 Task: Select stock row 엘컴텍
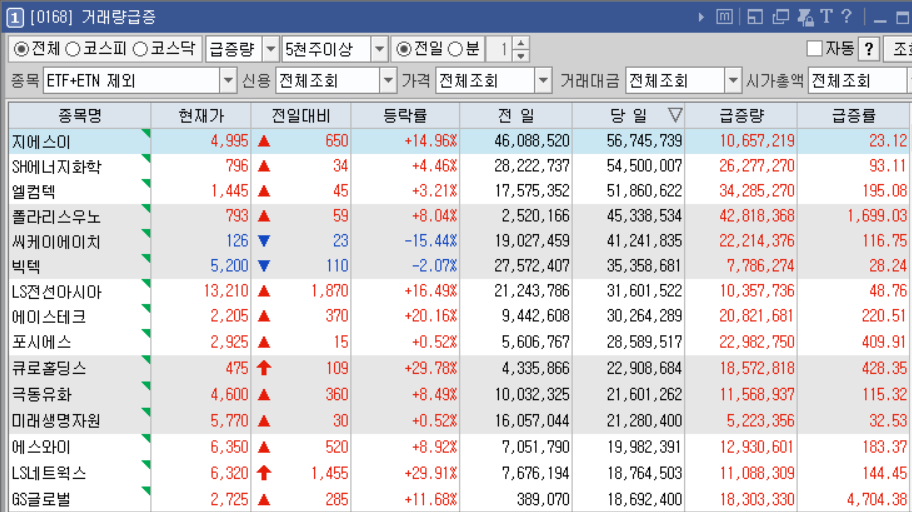(x=459, y=191)
